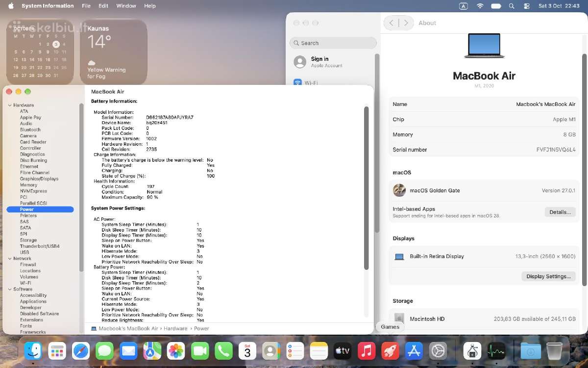
Task: Open Activity Monitor from the dock
Action: click(496, 351)
